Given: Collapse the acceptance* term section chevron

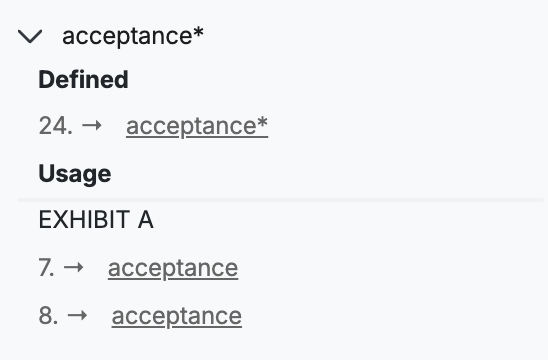Looking at the screenshot, I should click(30, 36).
